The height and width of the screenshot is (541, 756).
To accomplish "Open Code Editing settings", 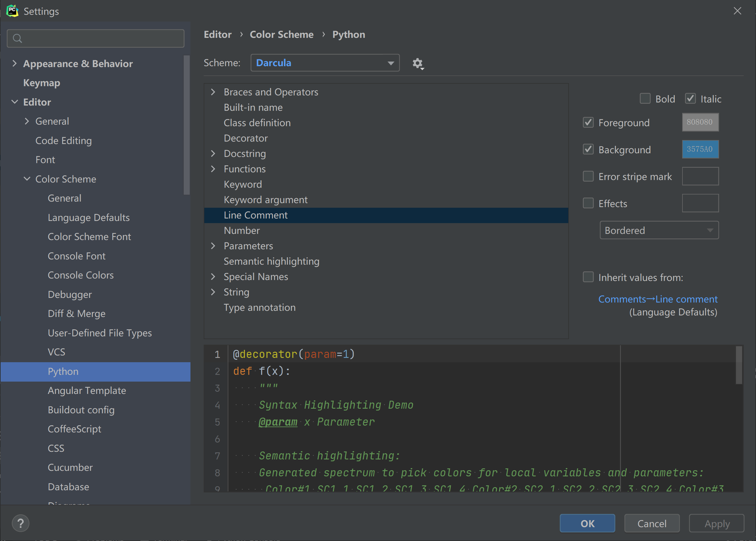I will [x=63, y=141].
